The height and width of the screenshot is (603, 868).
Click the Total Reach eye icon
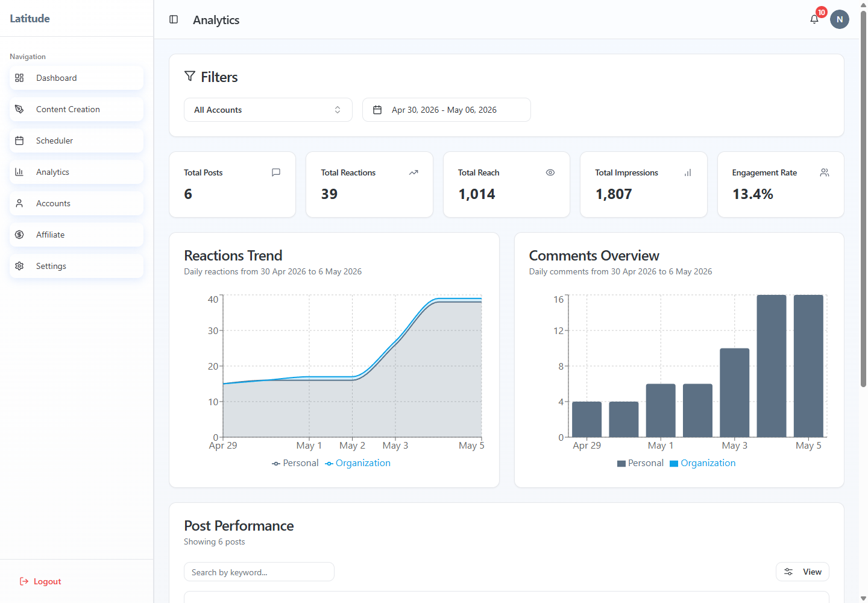coord(550,172)
